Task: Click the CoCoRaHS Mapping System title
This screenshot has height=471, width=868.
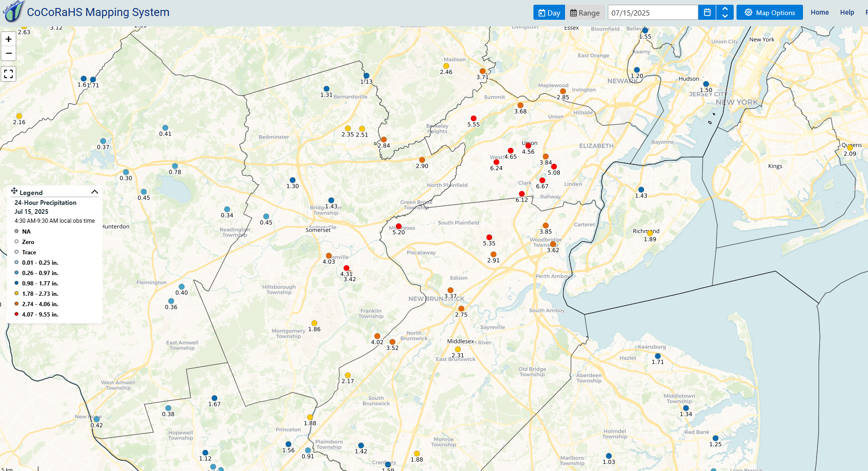Action: [98, 12]
